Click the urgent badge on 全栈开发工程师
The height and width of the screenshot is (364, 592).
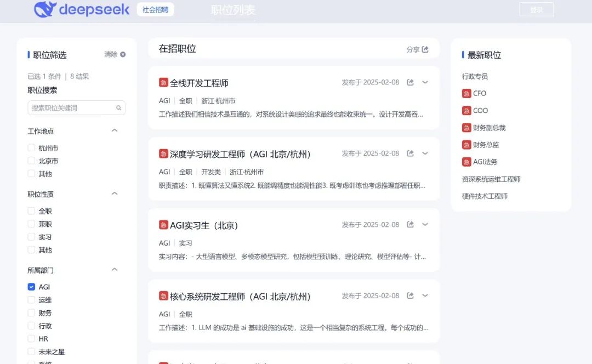163,82
